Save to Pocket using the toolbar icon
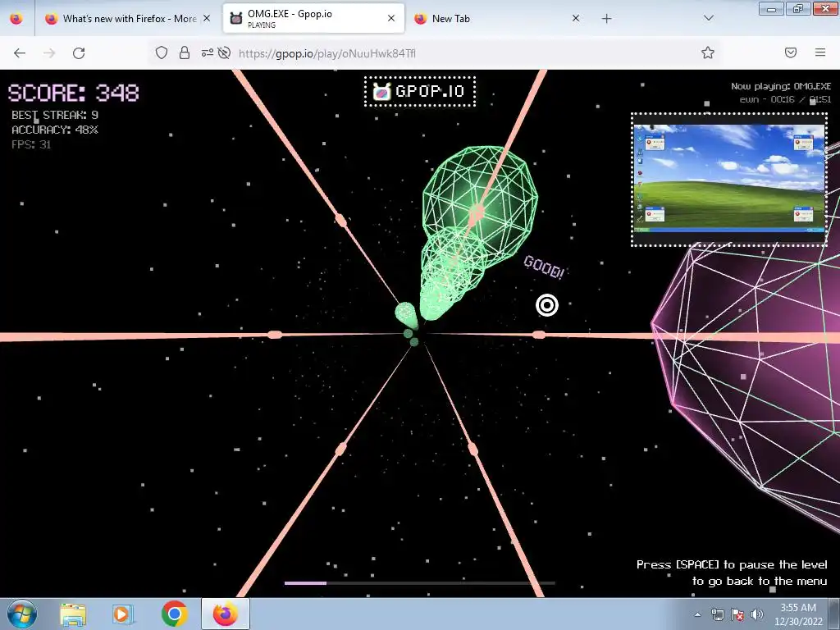This screenshot has height=630, width=840. (x=791, y=52)
